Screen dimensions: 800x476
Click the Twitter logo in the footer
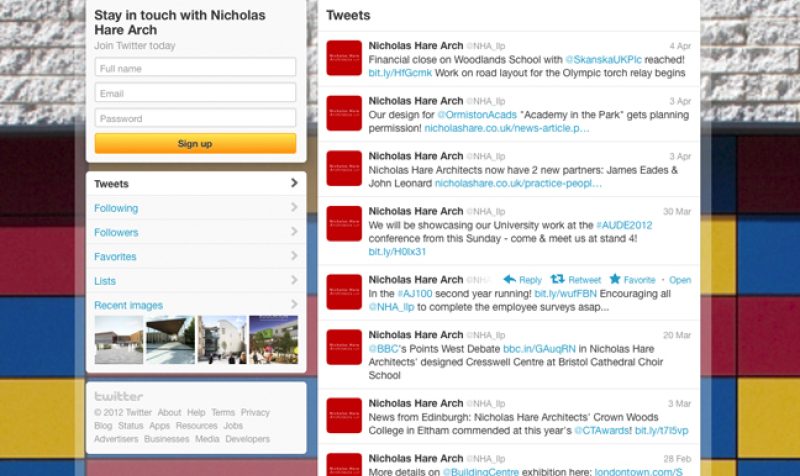(118, 396)
